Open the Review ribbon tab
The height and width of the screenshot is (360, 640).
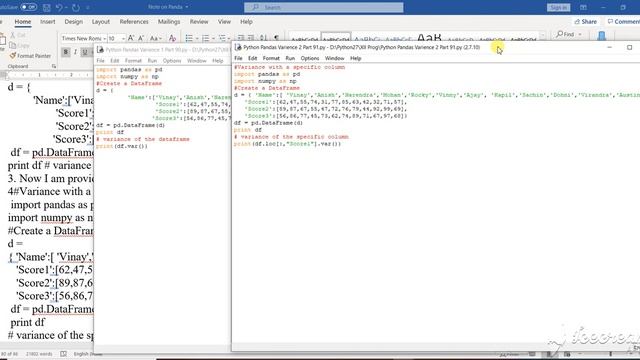[x=199, y=22]
